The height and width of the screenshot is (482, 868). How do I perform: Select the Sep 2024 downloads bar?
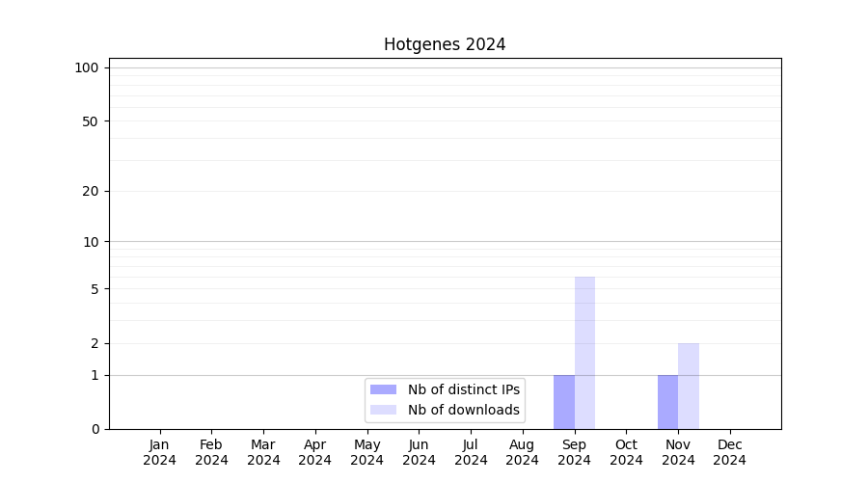pos(584,353)
